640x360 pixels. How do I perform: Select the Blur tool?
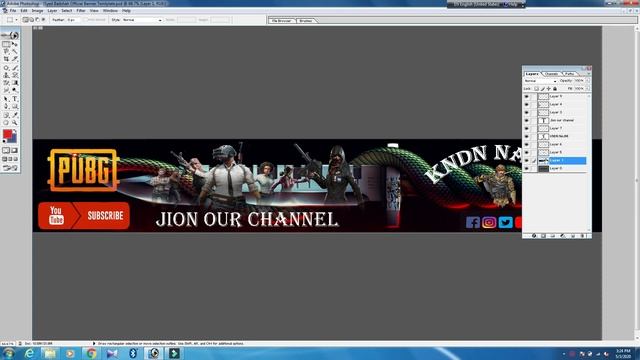6,90
